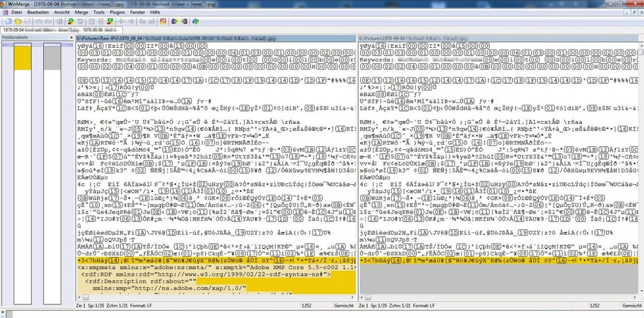This screenshot has height=318, width=644.
Task: Click the Copy All to Left icon
Action: pos(185,21)
